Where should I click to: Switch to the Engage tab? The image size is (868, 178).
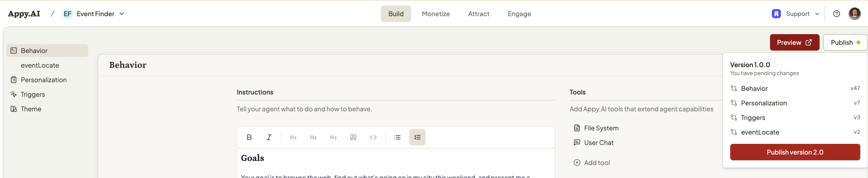tap(519, 14)
